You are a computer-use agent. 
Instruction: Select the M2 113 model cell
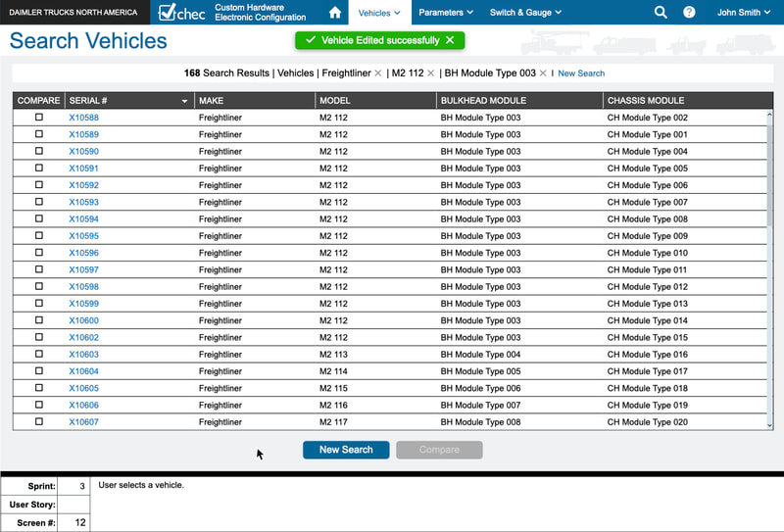(x=333, y=355)
